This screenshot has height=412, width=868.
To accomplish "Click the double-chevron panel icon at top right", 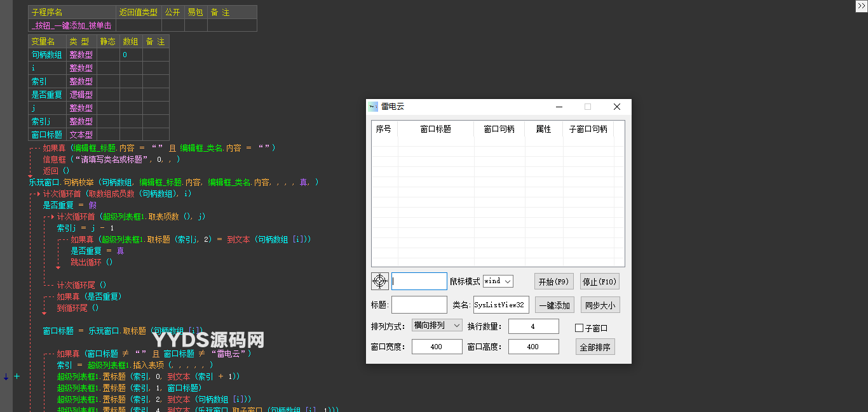I will (861, 6).
